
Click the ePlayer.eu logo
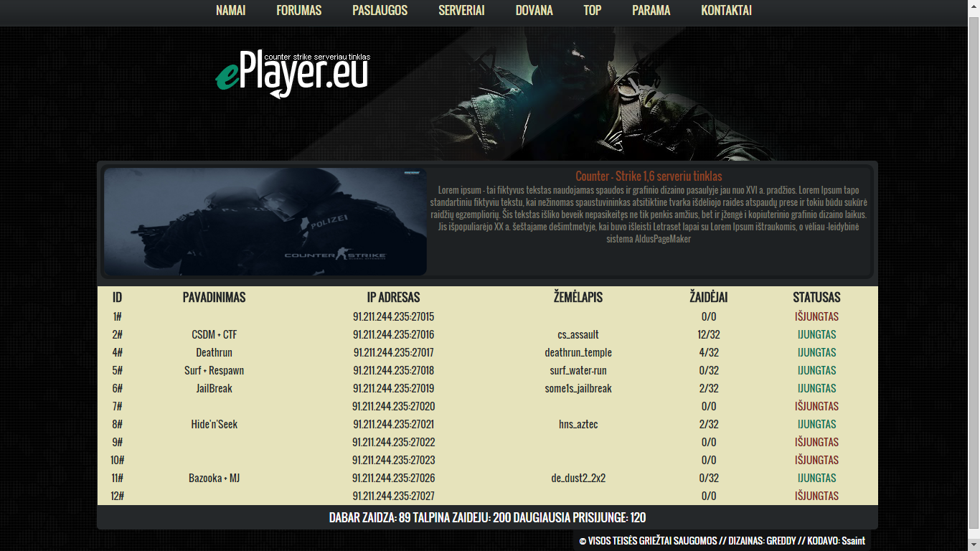click(293, 75)
